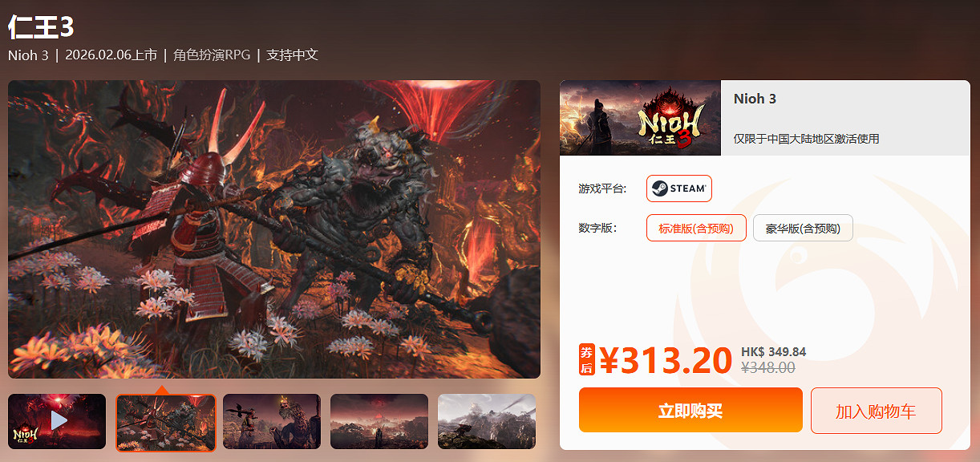This screenshot has height=462, width=980.
Task: Click 立即购买 to buy now
Action: coord(690,411)
